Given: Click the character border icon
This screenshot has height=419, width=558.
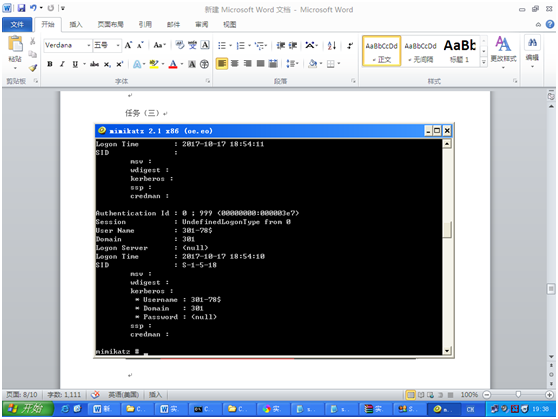Looking at the screenshot, I should point(205,45).
